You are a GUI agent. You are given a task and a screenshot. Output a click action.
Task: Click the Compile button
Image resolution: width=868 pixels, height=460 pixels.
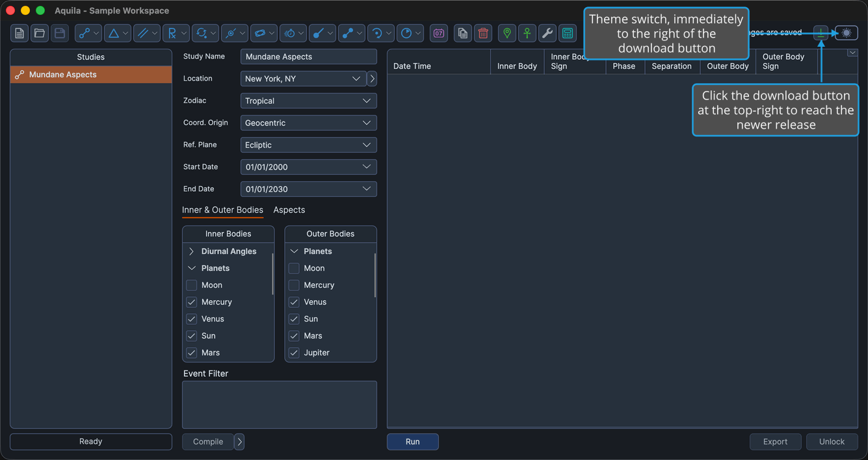[x=208, y=442]
